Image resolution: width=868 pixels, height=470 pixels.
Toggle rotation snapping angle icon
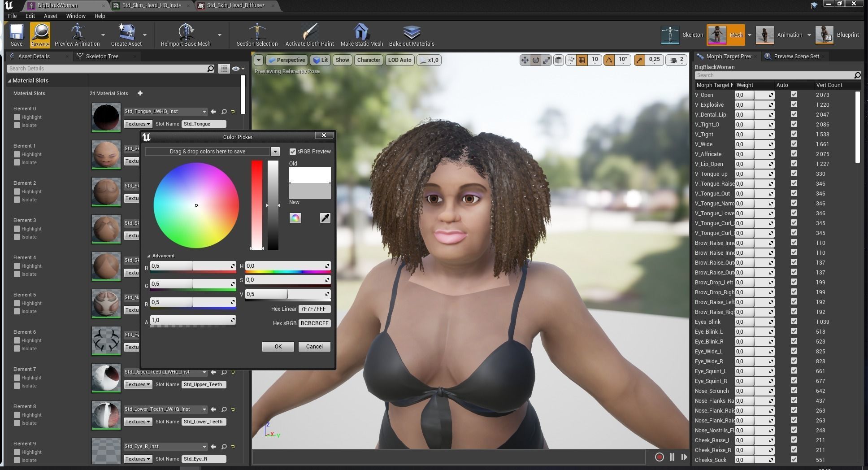[609, 60]
